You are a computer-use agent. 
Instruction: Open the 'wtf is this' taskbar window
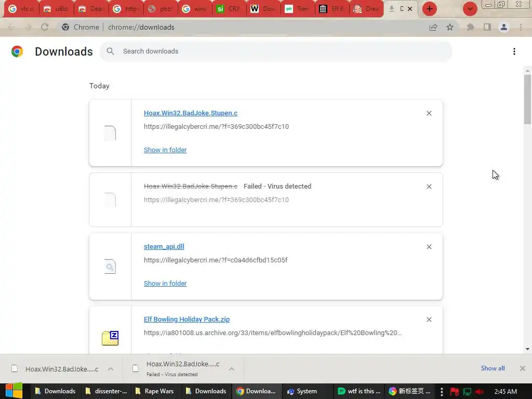click(x=360, y=391)
